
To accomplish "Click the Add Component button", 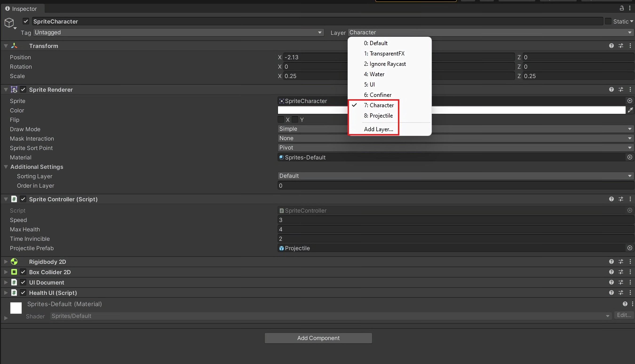I will [318, 338].
